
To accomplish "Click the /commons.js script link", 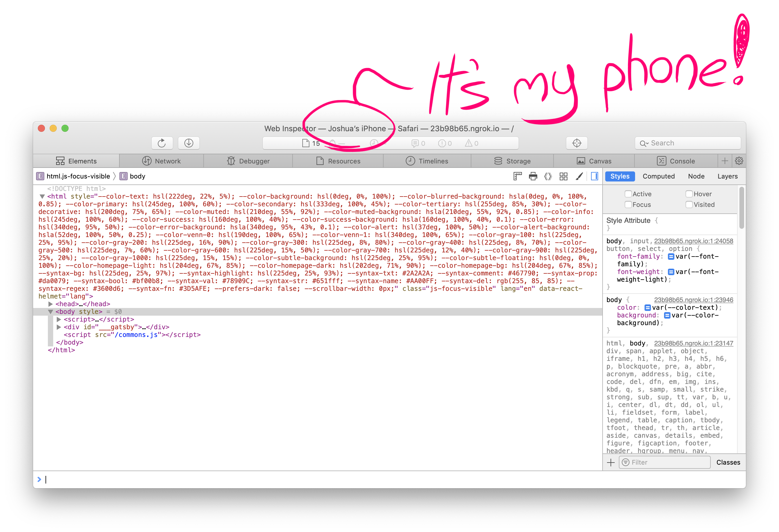I will [136, 335].
